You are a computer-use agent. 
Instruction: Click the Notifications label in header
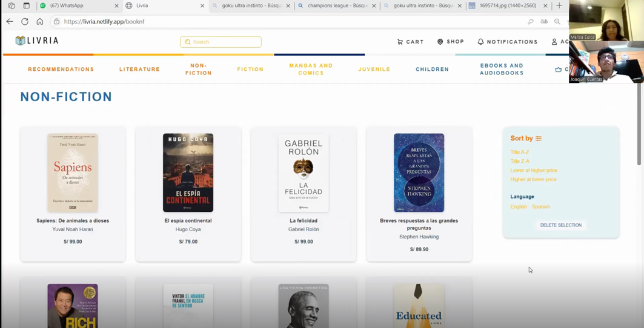point(512,42)
